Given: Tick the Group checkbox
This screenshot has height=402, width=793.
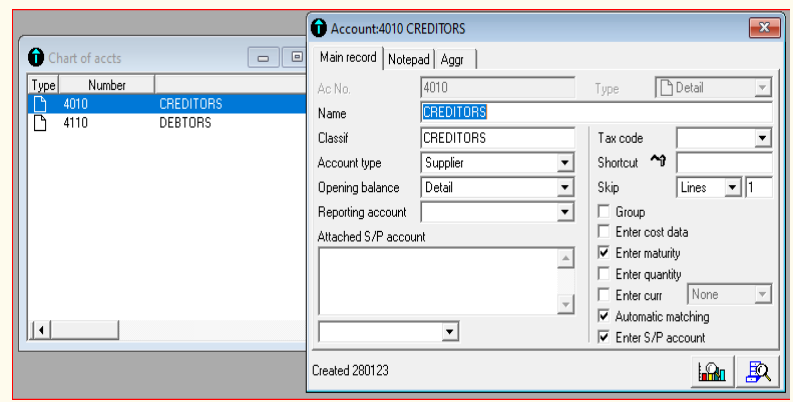Looking at the screenshot, I should 603,211.
